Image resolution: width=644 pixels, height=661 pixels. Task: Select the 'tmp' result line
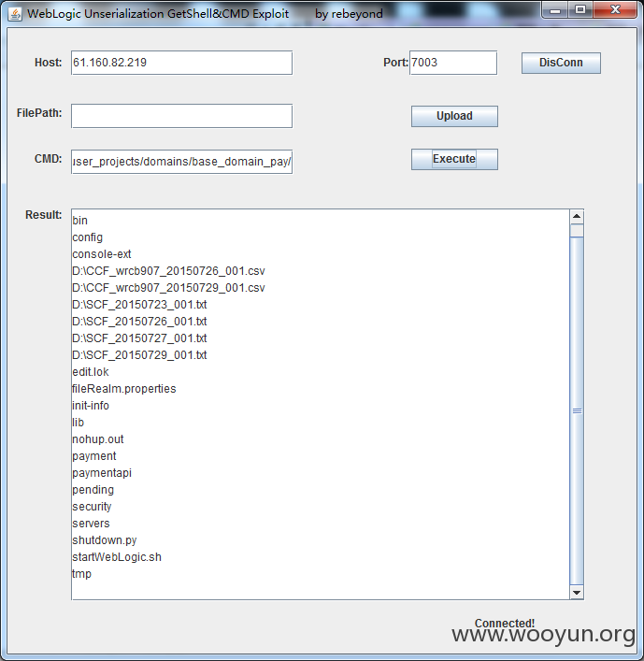pyautogui.click(x=81, y=574)
